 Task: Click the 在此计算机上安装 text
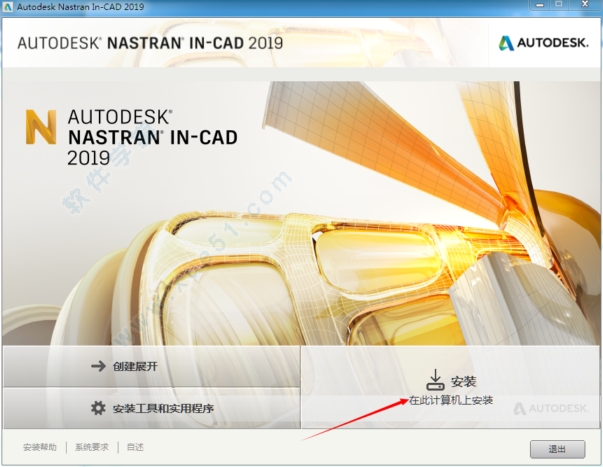click(x=451, y=400)
